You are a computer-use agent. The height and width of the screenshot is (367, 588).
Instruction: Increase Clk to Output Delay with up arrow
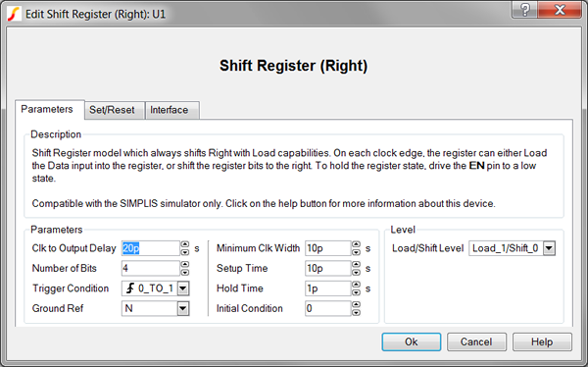[x=185, y=244]
